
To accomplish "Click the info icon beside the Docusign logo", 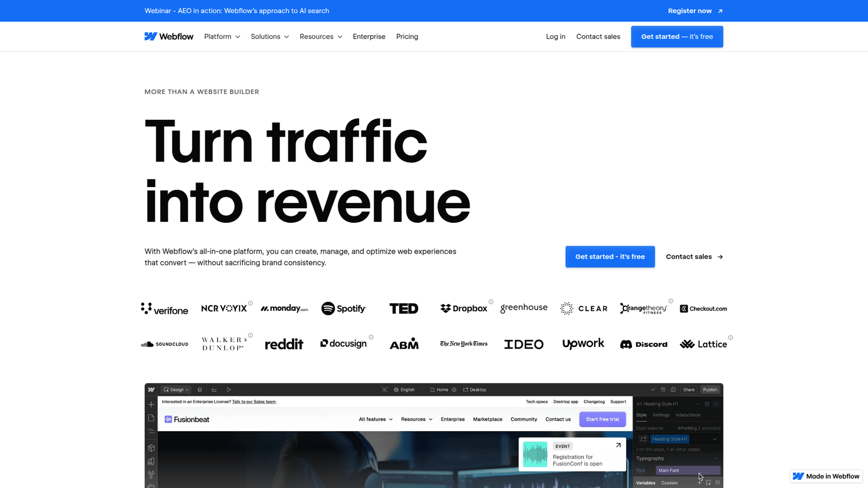I will pos(371,337).
